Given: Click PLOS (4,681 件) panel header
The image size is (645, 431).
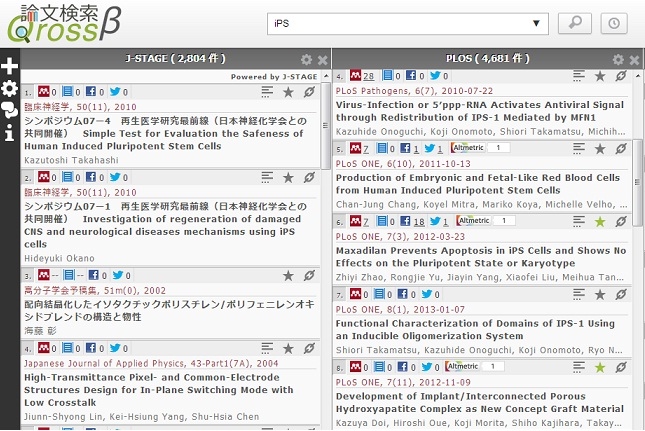Looking at the screenshot, I should 488,59.
